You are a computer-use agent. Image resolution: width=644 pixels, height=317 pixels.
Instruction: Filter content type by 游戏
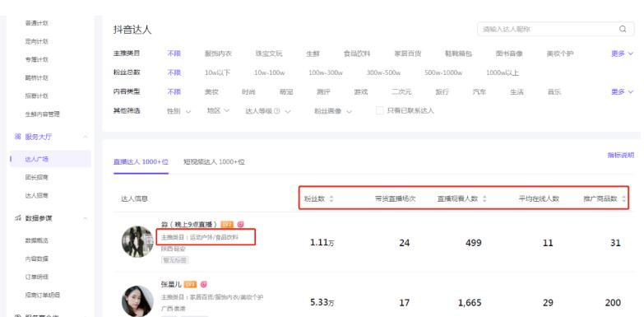tap(360, 91)
